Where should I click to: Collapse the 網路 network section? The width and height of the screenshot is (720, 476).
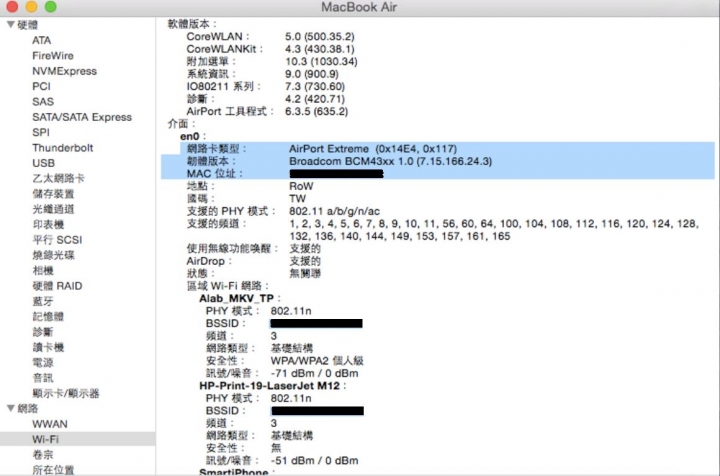11,408
